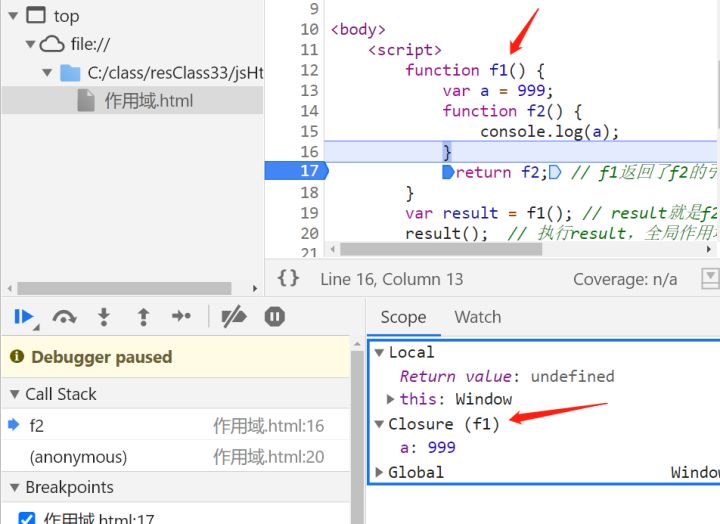720x524 pixels.
Task: Click the blue folder icon for C:/class
Action: point(70,73)
